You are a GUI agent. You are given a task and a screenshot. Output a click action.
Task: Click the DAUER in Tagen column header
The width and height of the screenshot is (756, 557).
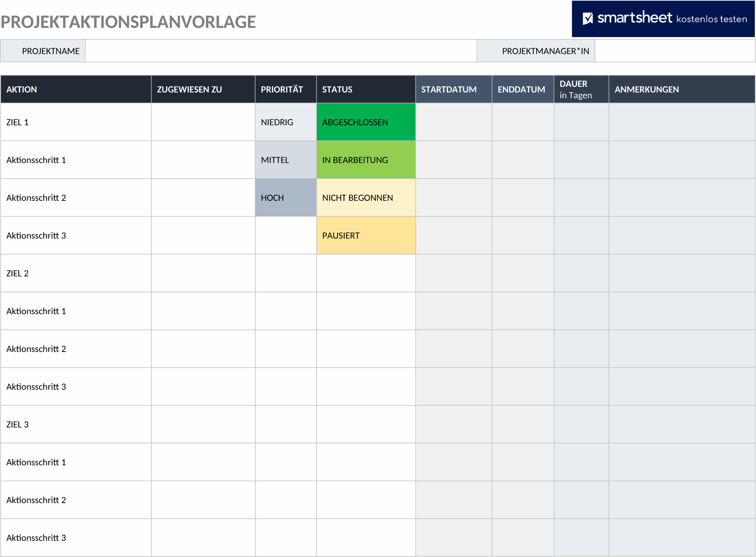(581, 89)
